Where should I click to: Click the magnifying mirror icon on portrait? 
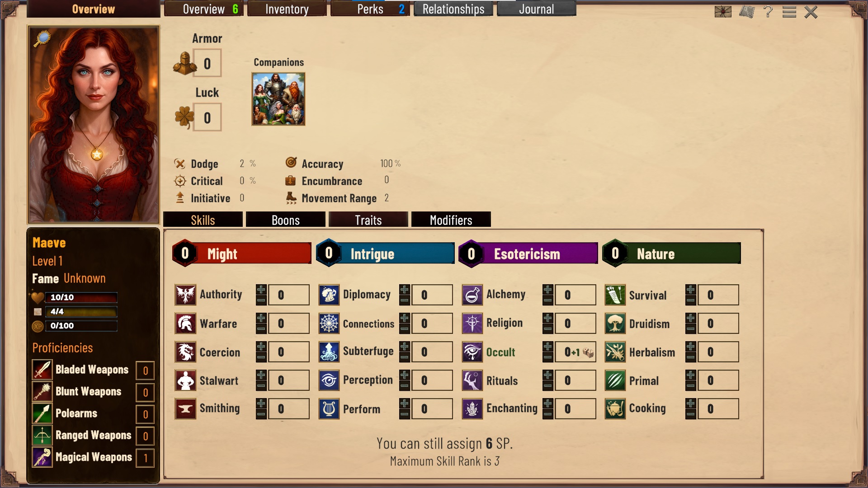pyautogui.click(x=42, y=39)
